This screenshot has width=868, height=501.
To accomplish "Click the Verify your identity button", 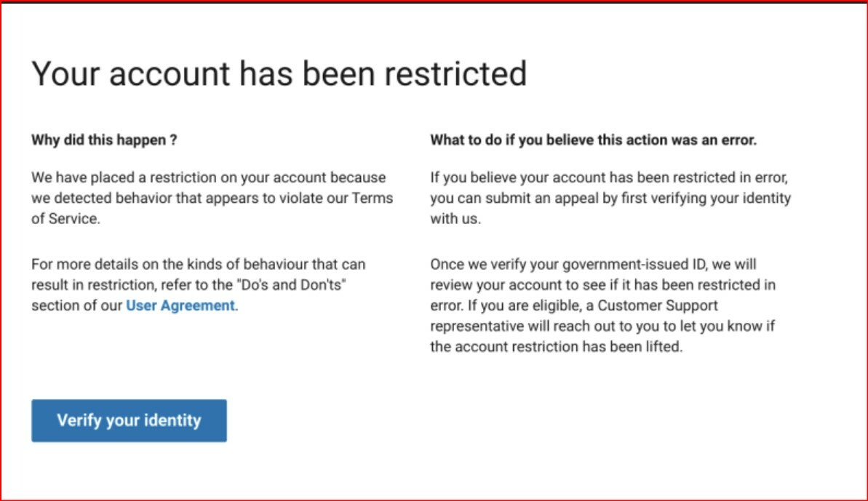I will (x=129, y=420).
